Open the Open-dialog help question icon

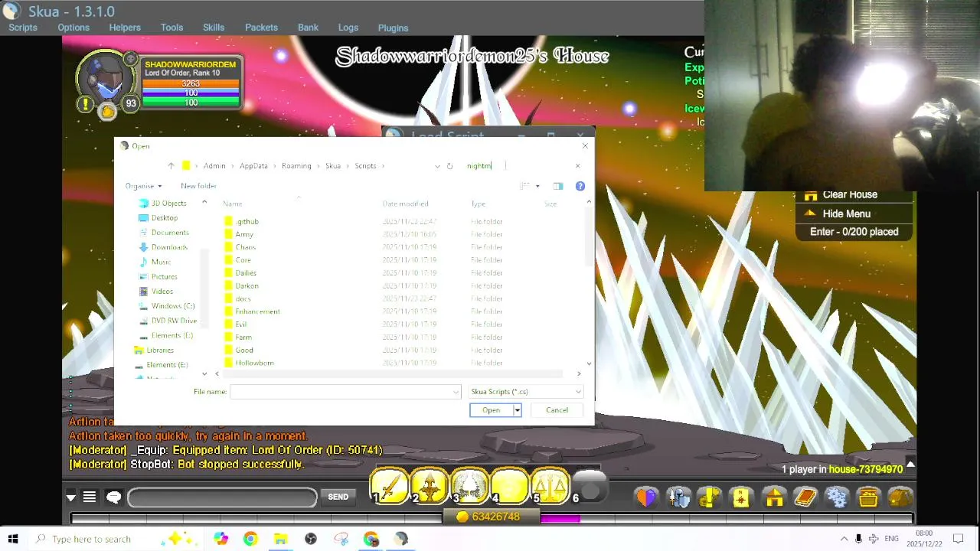tap(580, 186)
